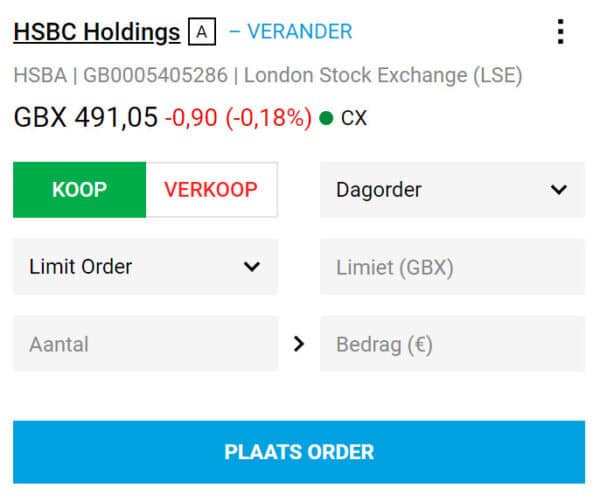Focus the Limiet (GBX) price field
Screen dimensions: 600x502
point(452,267)
